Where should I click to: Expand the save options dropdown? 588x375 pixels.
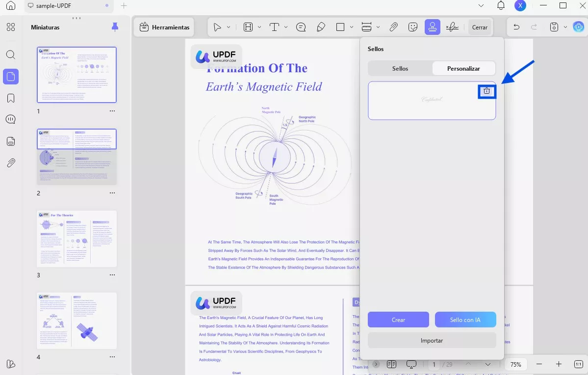[x=565, y=27]
